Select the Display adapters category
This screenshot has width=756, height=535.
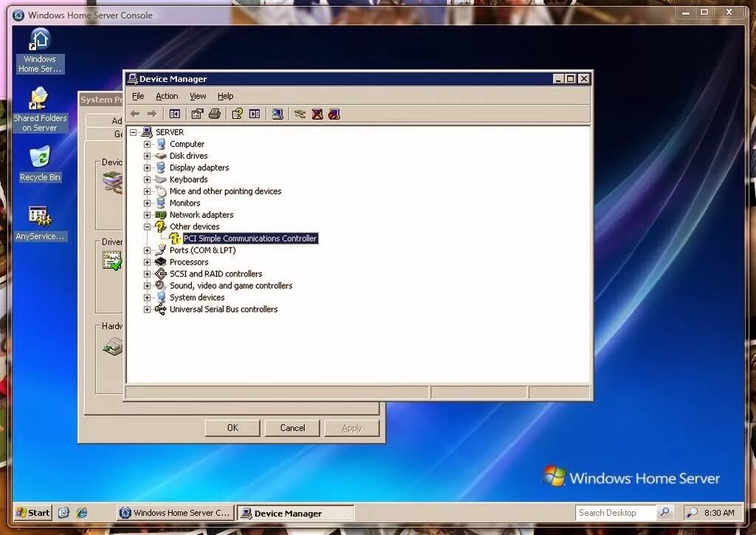[199, 168]
